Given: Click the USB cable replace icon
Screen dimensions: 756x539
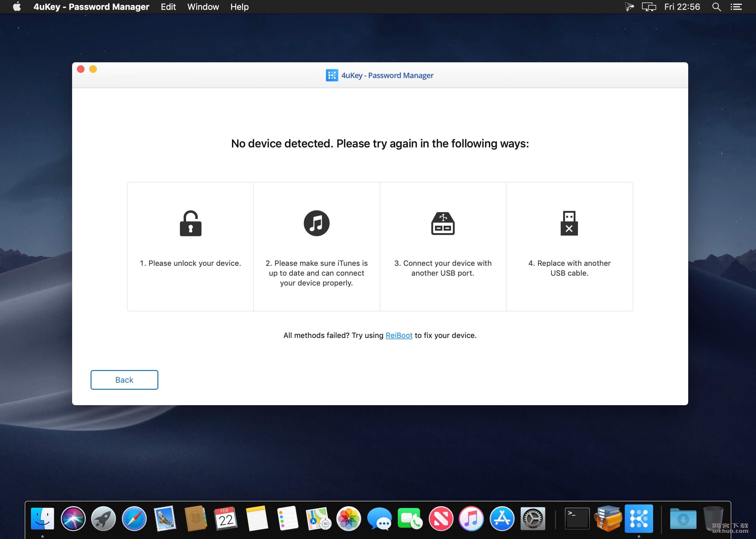Looking at the screenshot, I should click(x=569, y=223).
